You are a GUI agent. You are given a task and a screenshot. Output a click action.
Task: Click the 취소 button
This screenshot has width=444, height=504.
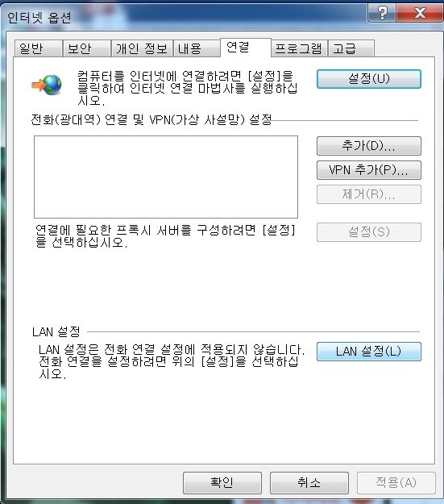click(309, 482)
